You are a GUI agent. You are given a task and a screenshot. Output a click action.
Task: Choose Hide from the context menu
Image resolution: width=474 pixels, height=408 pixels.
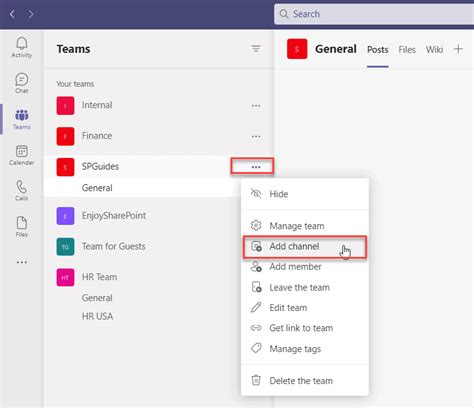[x=305, y=194]
